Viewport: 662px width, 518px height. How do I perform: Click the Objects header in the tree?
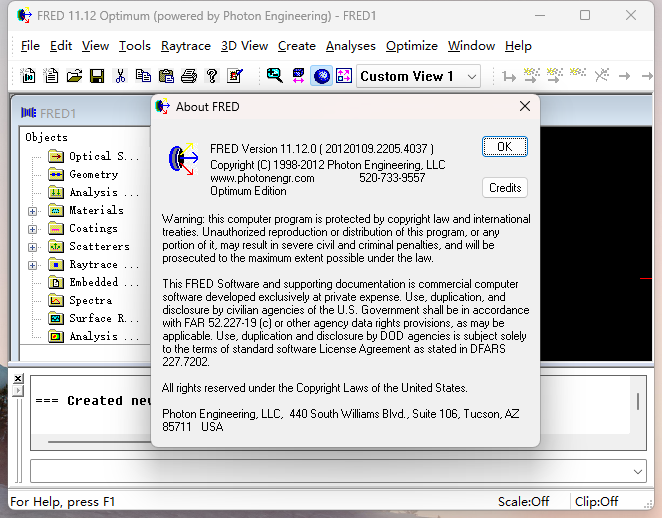click(x=46, y=137)
